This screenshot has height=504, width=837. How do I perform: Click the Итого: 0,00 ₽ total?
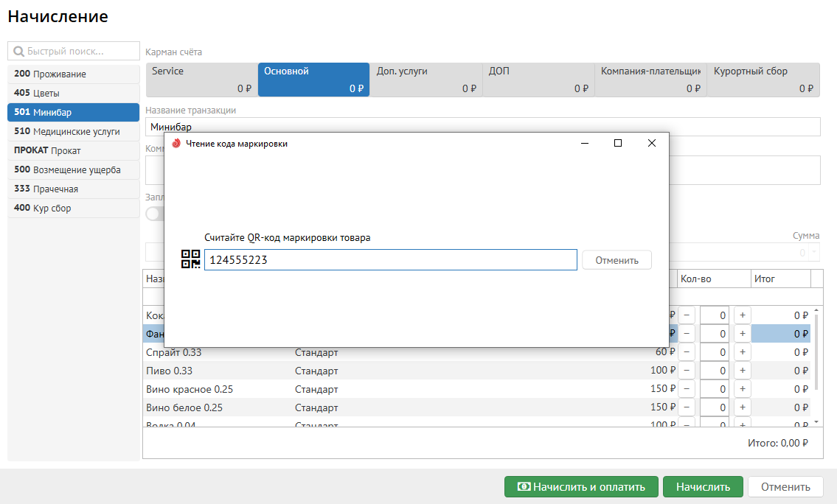point(778,443)
